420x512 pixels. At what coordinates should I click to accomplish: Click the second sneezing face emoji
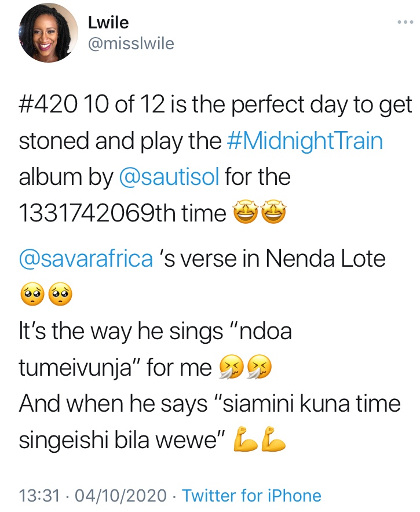258,369
